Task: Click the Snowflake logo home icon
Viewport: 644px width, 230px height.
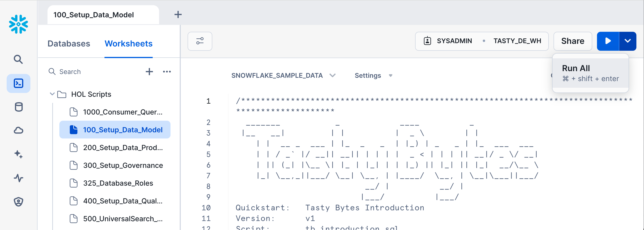Action: (18, 24)
